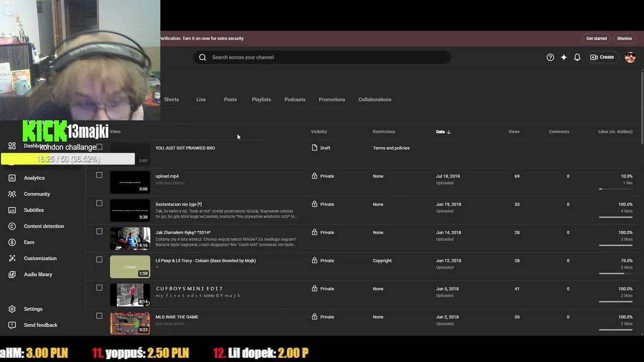Click the YOU JUST GOT PRANKED BRO title
The image size is (644, 362).
coord(185,148)
